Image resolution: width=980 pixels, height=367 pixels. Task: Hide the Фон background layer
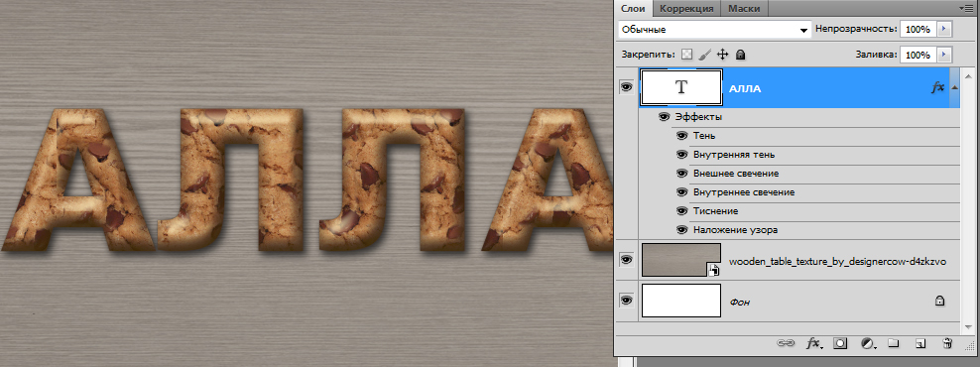tap(626, 301)
